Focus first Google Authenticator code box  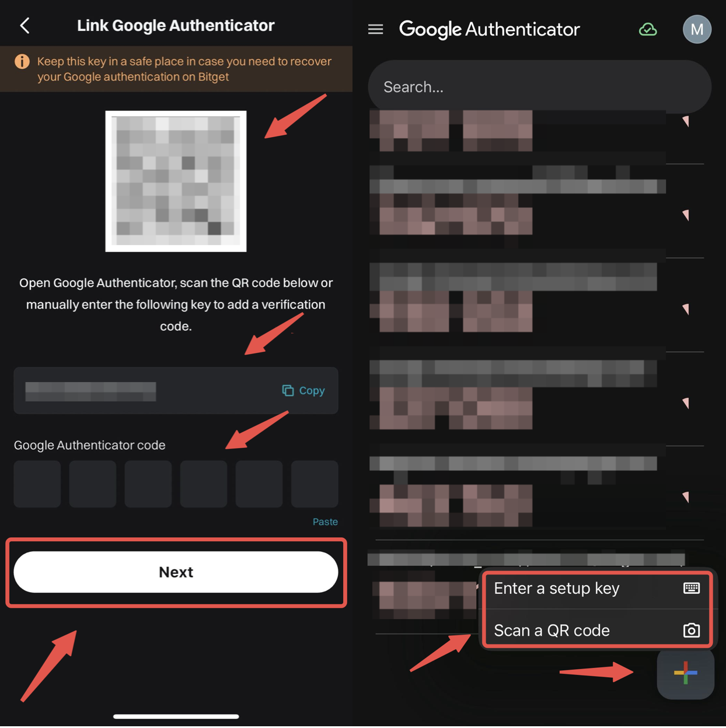click(x=37, y=484)
